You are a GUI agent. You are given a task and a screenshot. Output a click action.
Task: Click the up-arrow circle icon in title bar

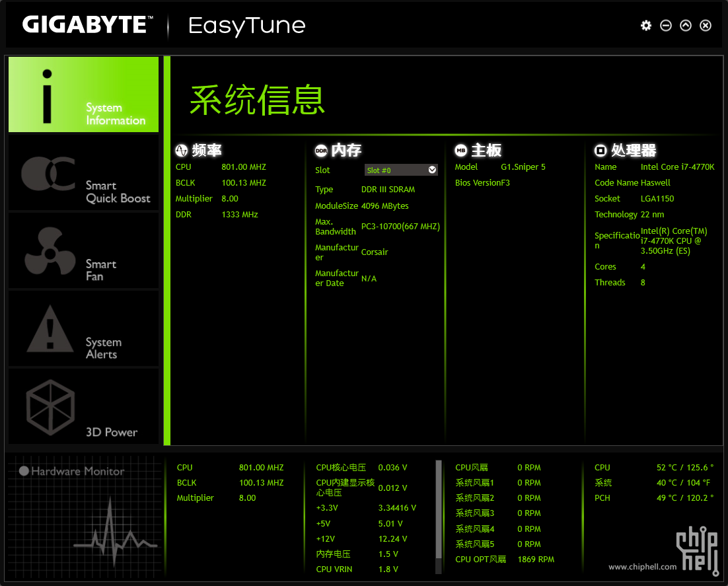tap(686, 26)
